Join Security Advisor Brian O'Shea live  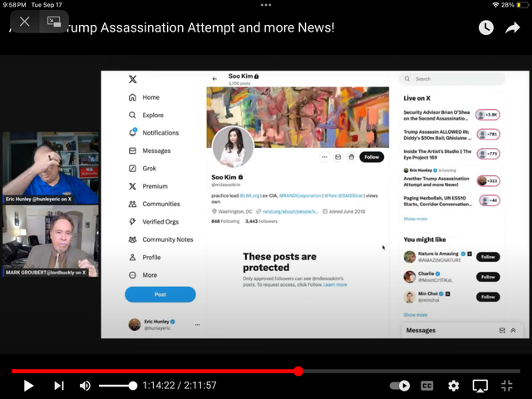(451, 116)
